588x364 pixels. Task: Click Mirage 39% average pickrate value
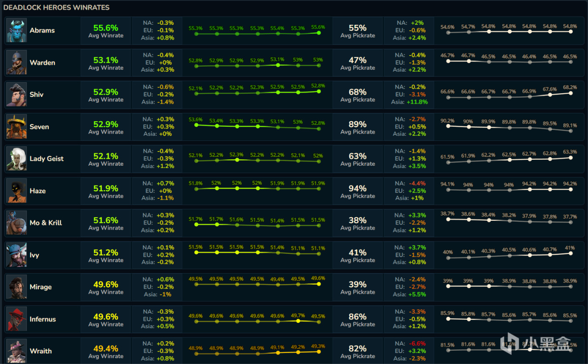pos(357,284)
